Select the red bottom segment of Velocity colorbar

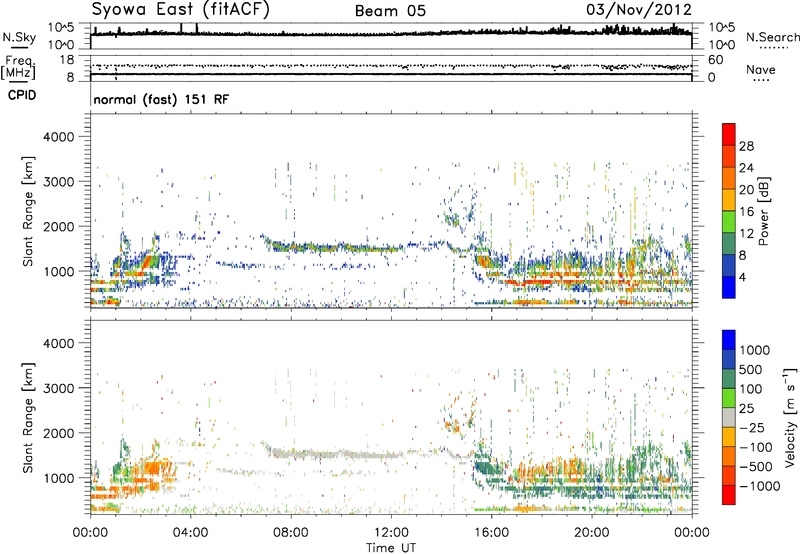(x=729, y=495)
